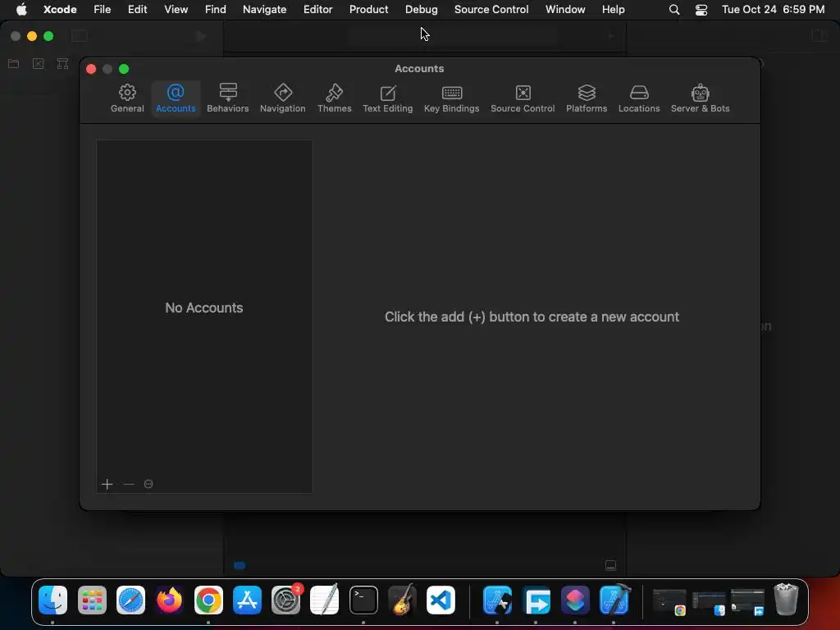The image size is (840, 630).
Task: Open TextEdit from the Dock
Action: click(x=325, y=600)
